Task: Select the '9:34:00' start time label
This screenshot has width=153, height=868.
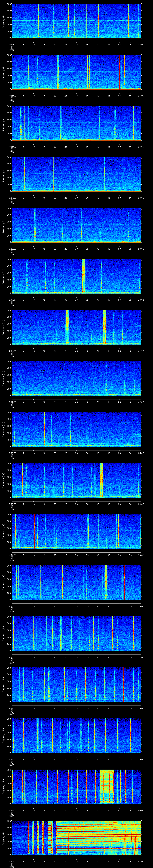Action: pos(12,555)
